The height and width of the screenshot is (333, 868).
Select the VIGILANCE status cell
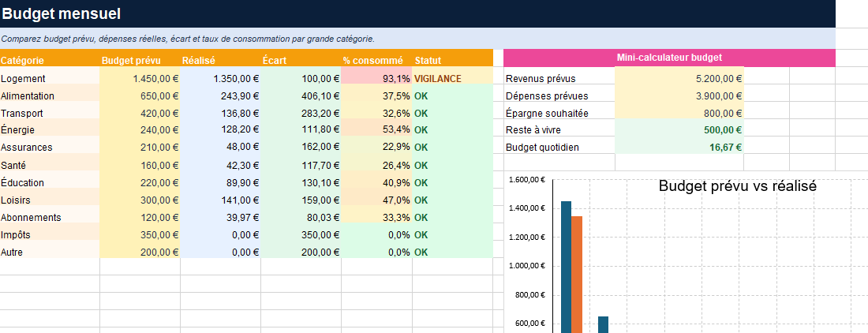[x=452, y=79]
